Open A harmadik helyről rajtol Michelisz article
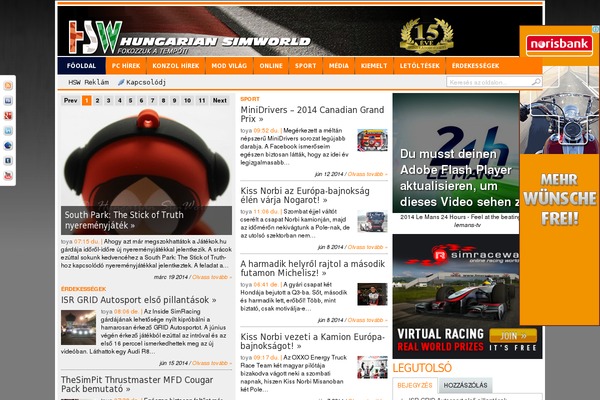 [x=313, y=268]
